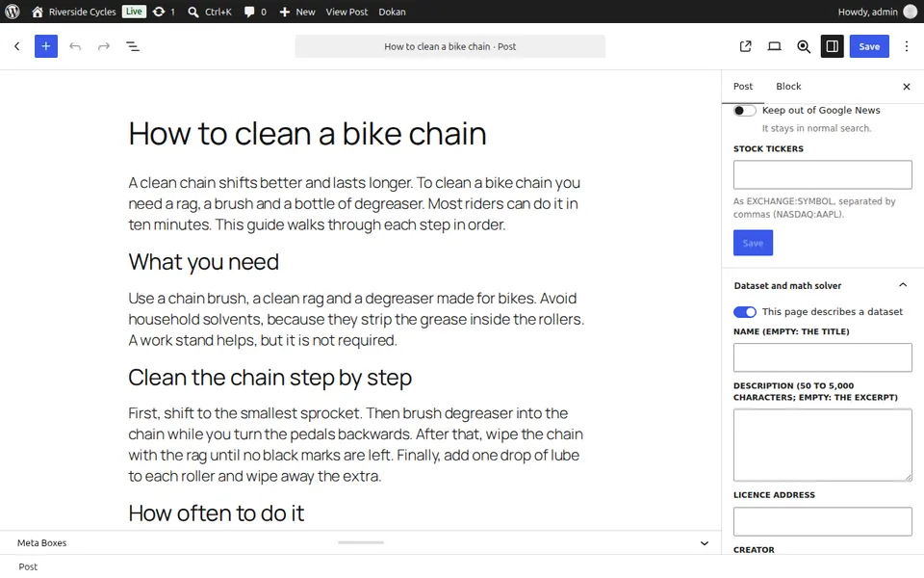Focus the Stock Tickers input field

(823, 174)
